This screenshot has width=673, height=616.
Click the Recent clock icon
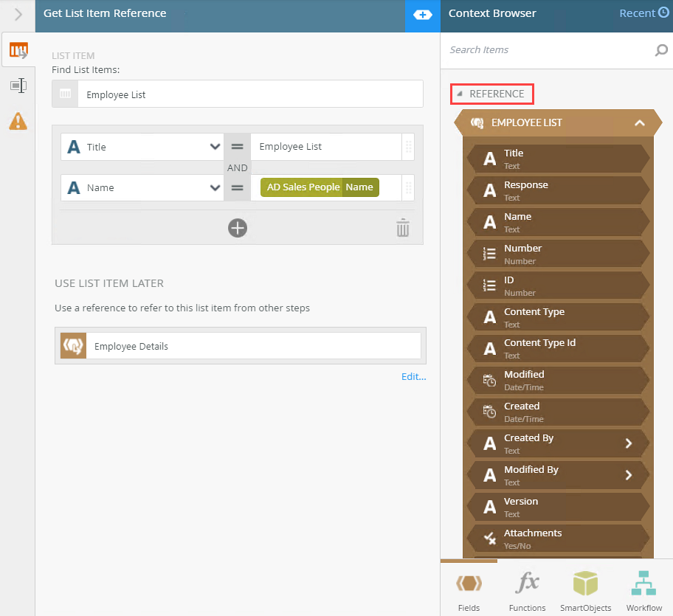663,13
